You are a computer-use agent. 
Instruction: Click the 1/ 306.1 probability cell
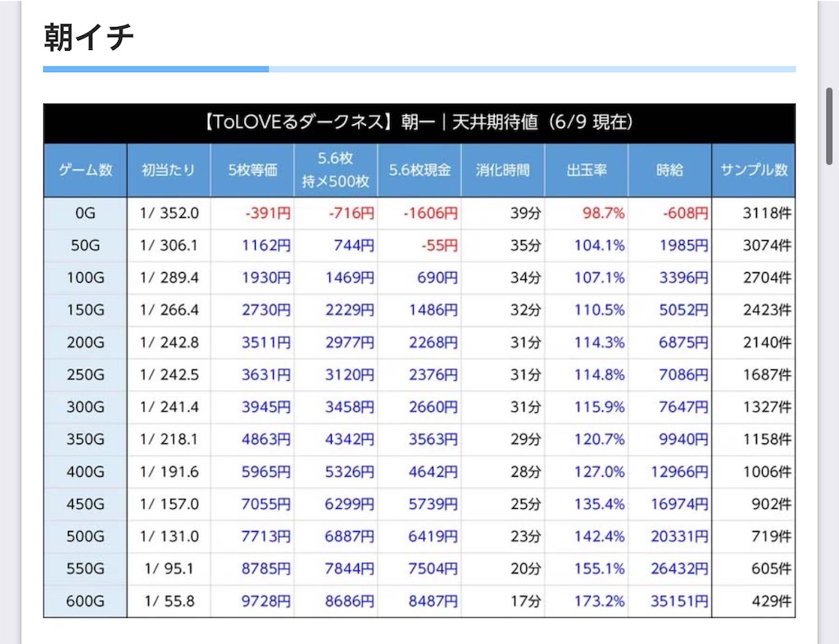tap(169, 246)
